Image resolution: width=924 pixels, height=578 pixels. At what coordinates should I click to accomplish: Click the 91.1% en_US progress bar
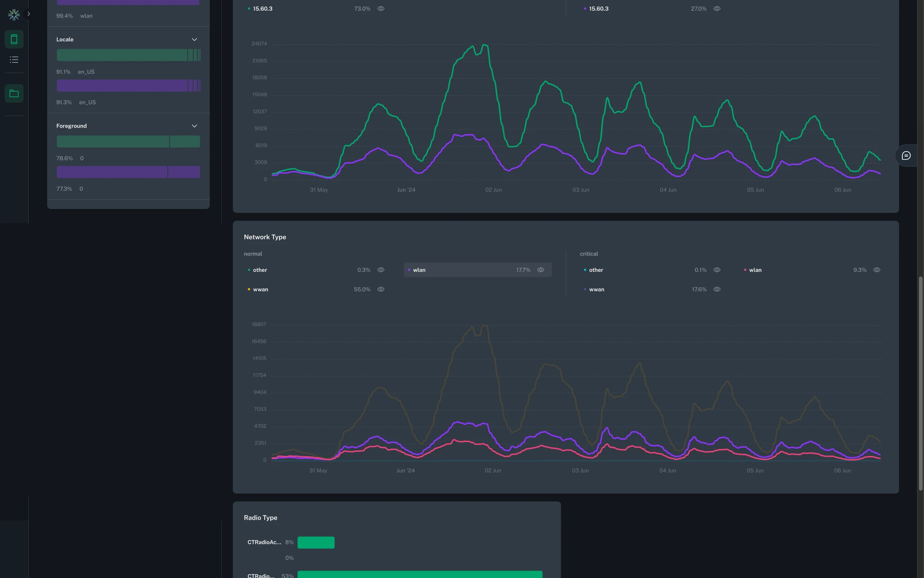[x=128, y=55]
